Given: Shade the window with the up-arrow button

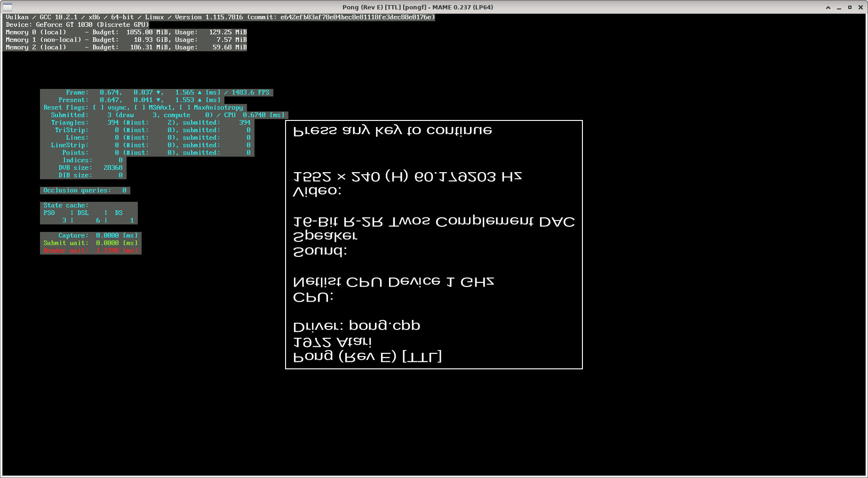Looking at the screenshot, I should 828,7.
